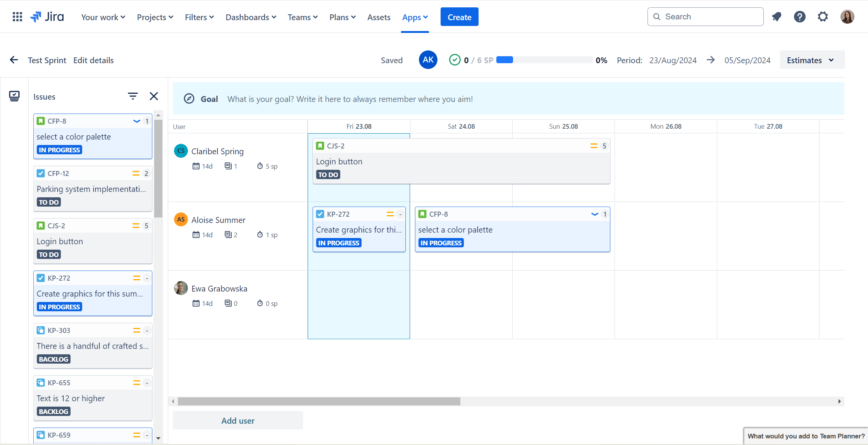The height and width of the screenshot is (445, 868).
Task: Go to Jira home via logo
Action: 47,17
